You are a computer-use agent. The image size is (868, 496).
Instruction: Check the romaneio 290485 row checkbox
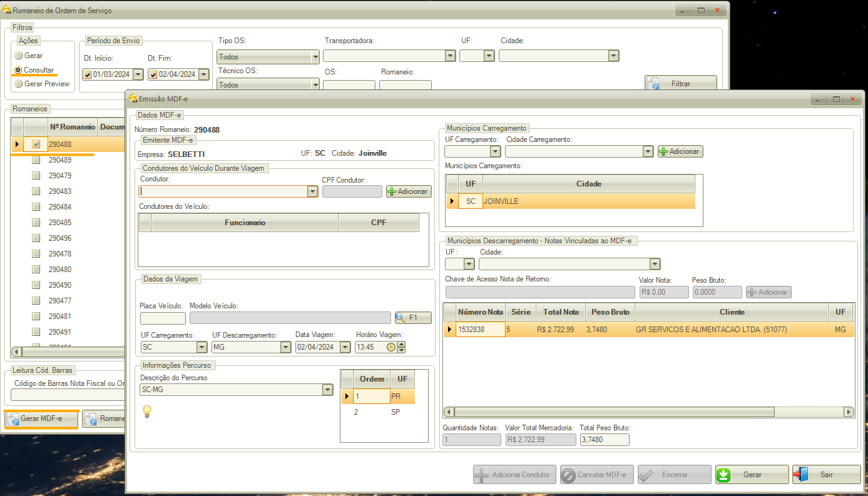pos(36,223)
